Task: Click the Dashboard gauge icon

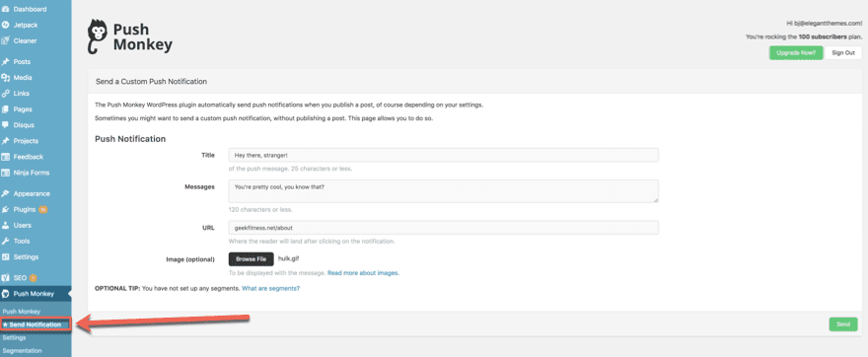Action: click(x=6, y=10)
